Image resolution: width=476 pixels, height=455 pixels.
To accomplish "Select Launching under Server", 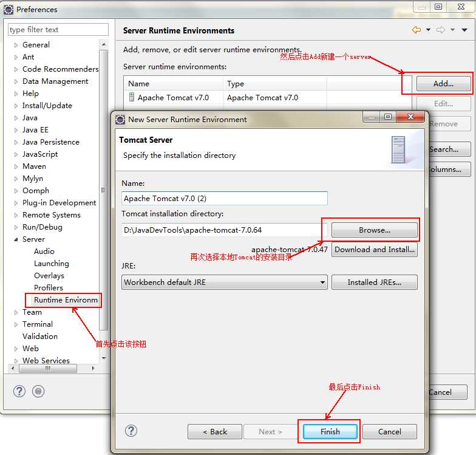I will [51, 264].
